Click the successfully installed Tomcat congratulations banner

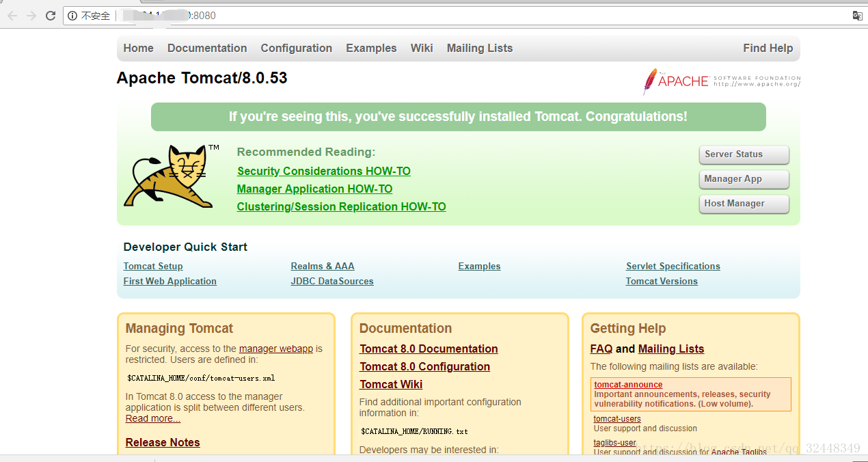(x=459, y=117)
